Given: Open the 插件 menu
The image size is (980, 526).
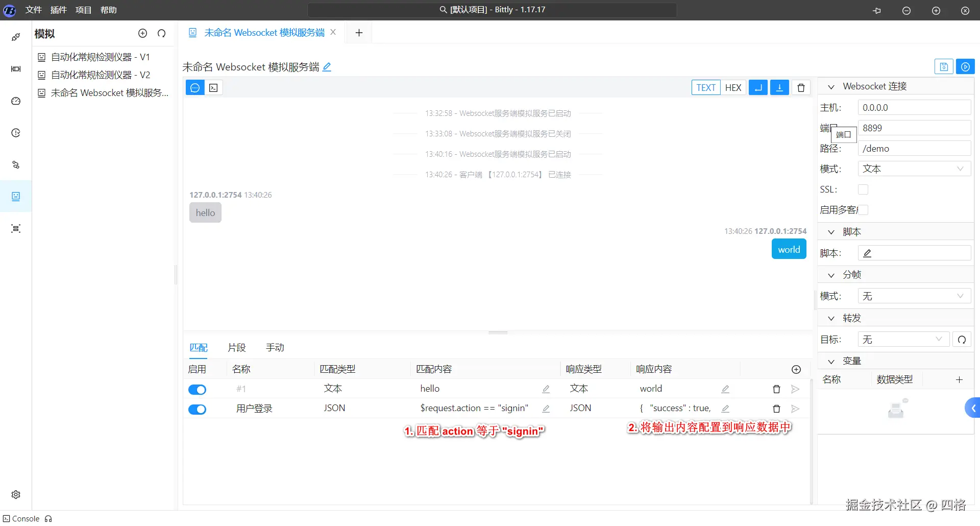Looking at the screenshot, I should [59, 10].
